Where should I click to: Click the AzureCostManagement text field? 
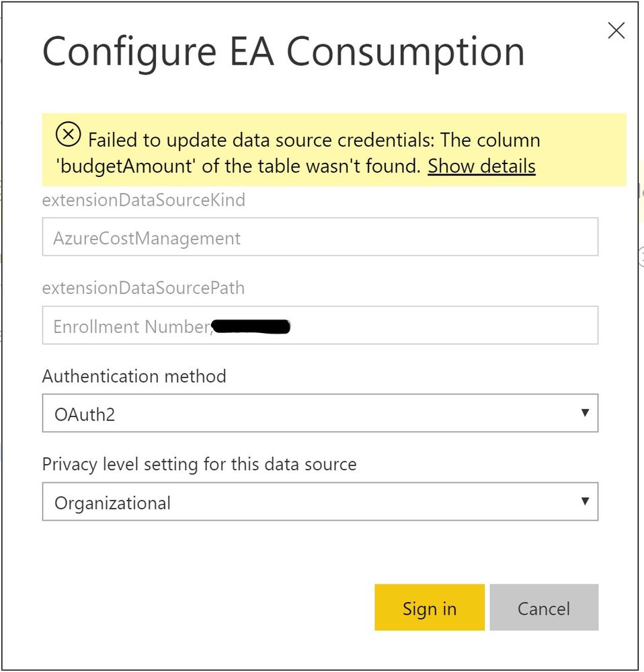click(x=319, y=237)
